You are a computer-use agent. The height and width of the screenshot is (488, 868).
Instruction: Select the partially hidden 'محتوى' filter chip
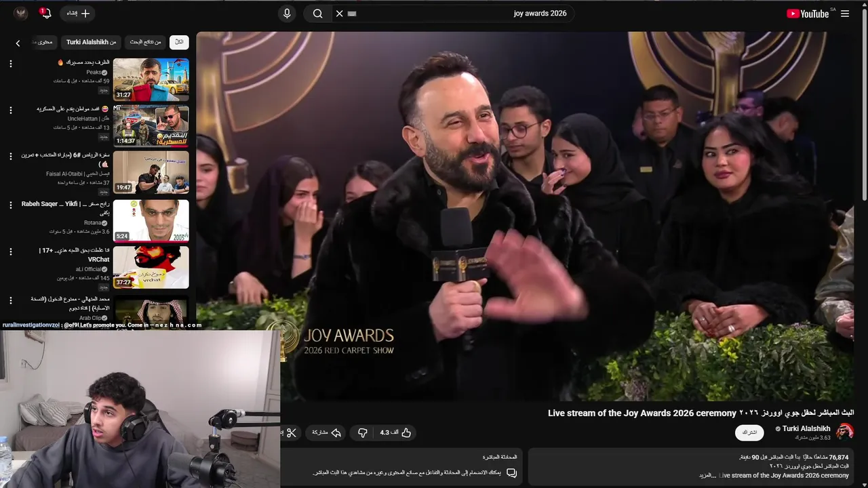tap(44, 42)
